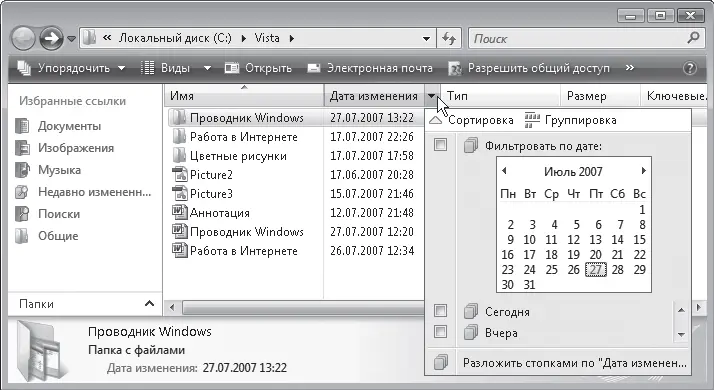The height and width of the screenshot is (390, 714).
Task: Open Документы in favorite links
Action: [x=58, y=126]
